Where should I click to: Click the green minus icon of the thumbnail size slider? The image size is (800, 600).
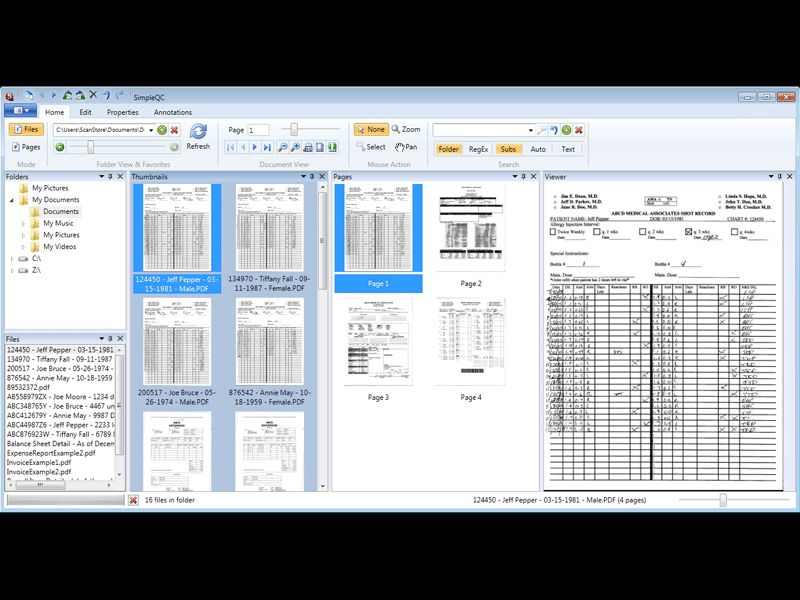coord(60,147)
